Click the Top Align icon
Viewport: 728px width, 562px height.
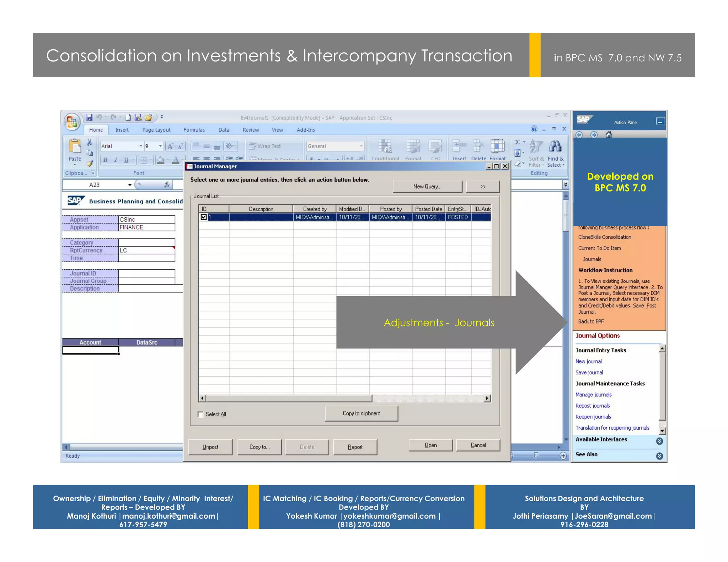196,146
